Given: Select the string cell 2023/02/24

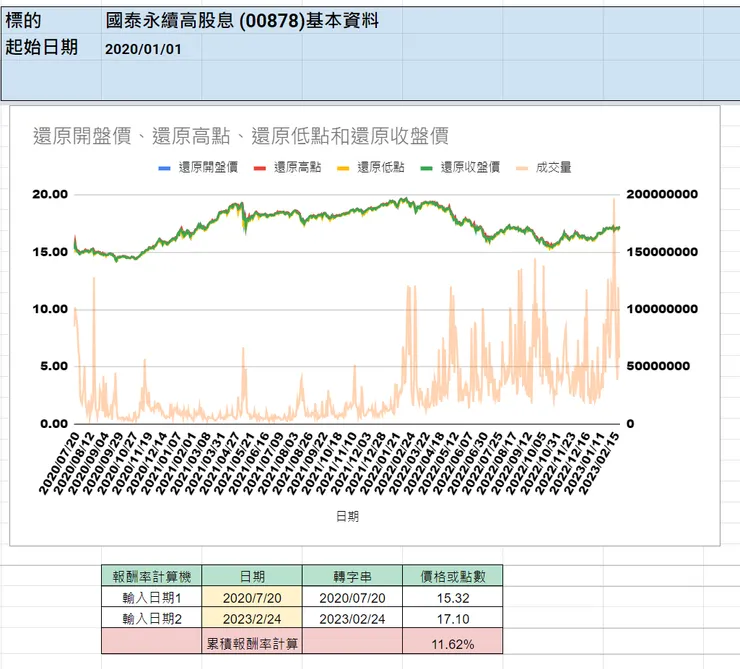Looking at the screenshot, I should 353,618.
